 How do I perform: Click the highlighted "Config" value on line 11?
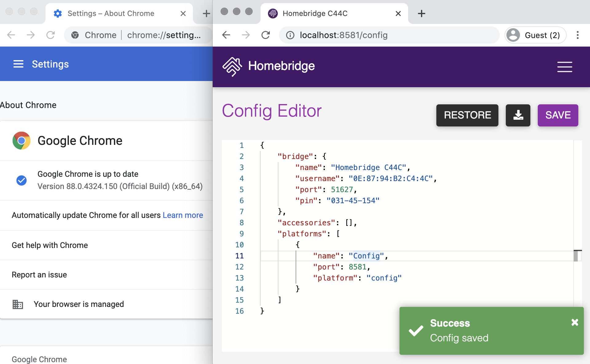click(366, 256)
